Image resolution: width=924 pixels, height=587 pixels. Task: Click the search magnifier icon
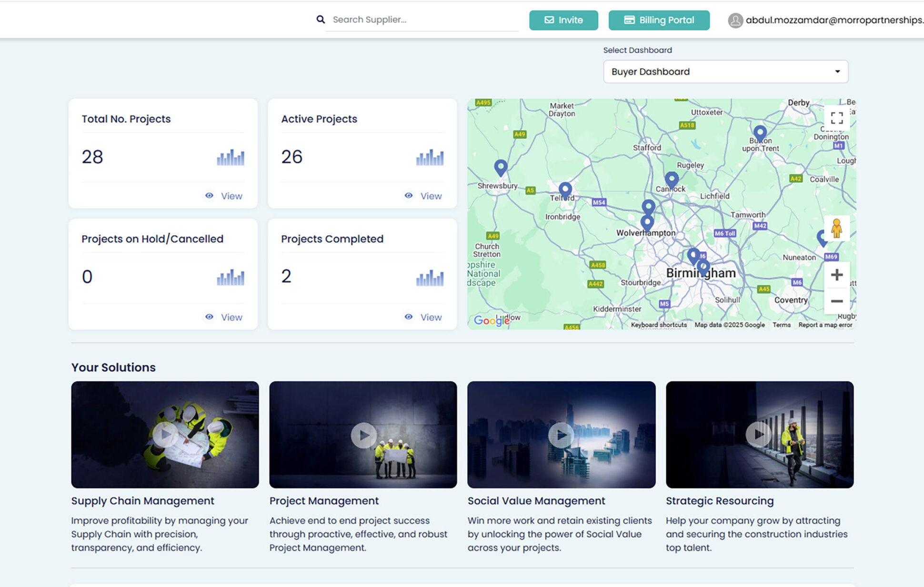pyautogui.click(x=321, y=20)
